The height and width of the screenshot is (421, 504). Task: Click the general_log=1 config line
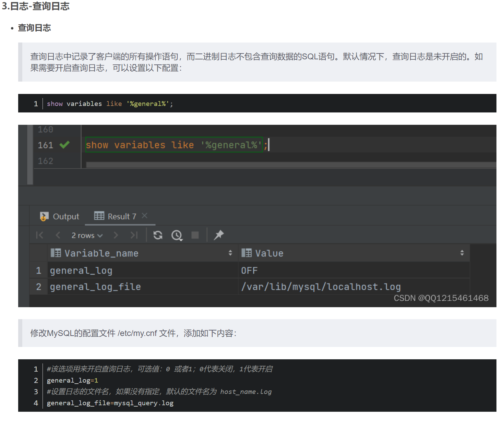tap(72, 380)
